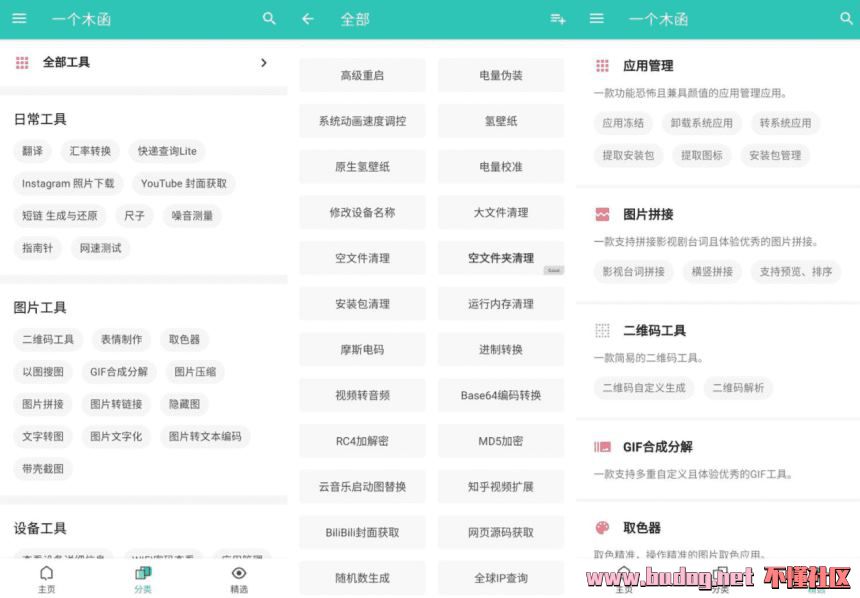The width and height of the screenshot is (860, 598).
Task: Open the MD5加密 tool
Action: point(500,441)
